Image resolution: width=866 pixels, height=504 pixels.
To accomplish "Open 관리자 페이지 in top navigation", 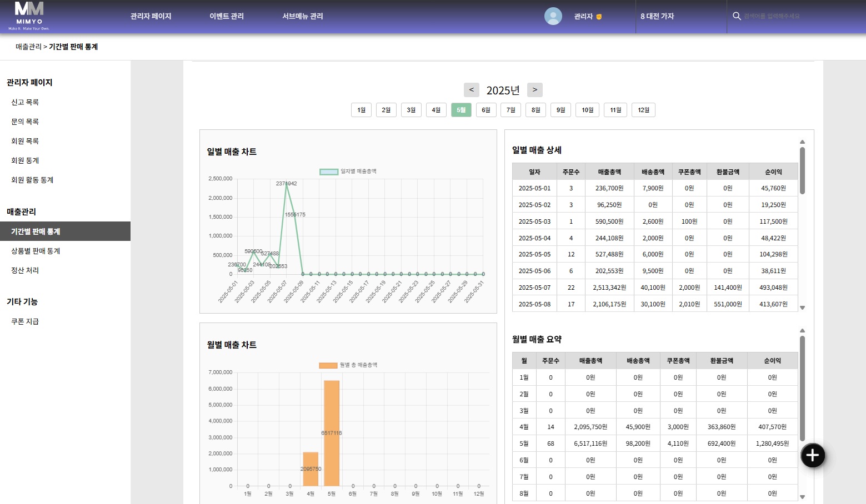I will 151,16.
